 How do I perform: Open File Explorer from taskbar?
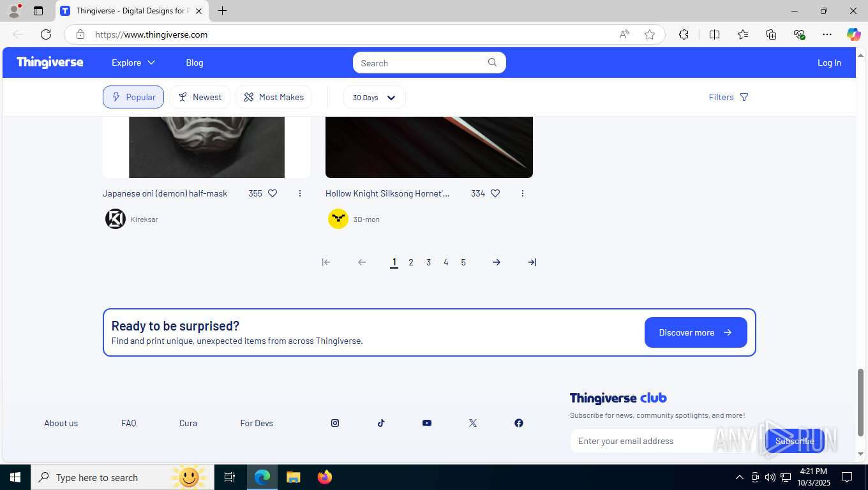point(294,477)
